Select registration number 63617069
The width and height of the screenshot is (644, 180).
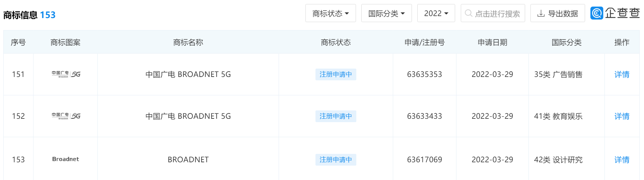pos(424,160)
